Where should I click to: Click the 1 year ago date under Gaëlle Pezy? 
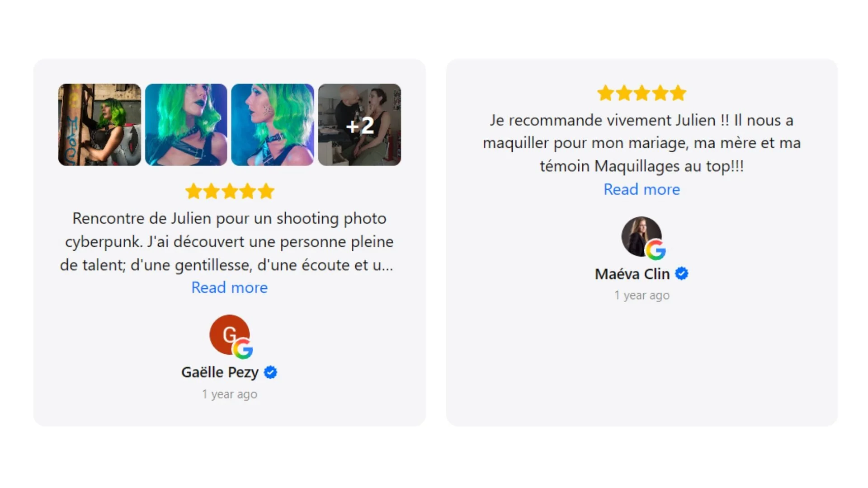[230, 394]
